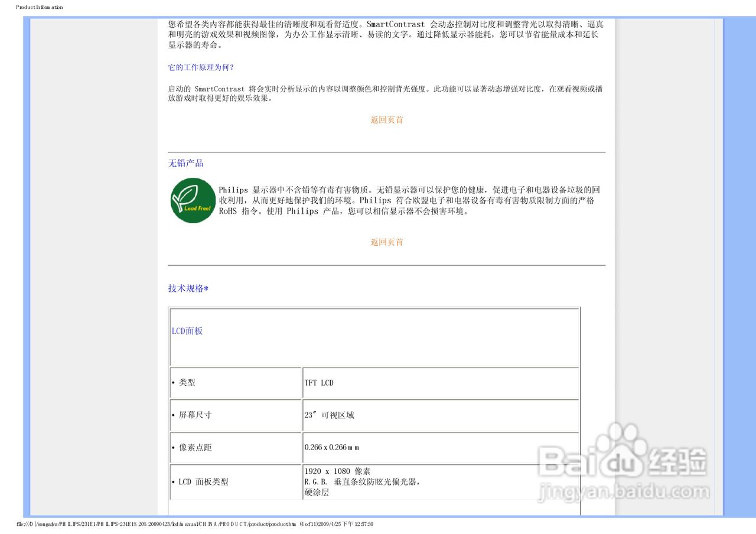Click the green Lead Free leaf logo
756x534 pixels.
tap(193, 200)
